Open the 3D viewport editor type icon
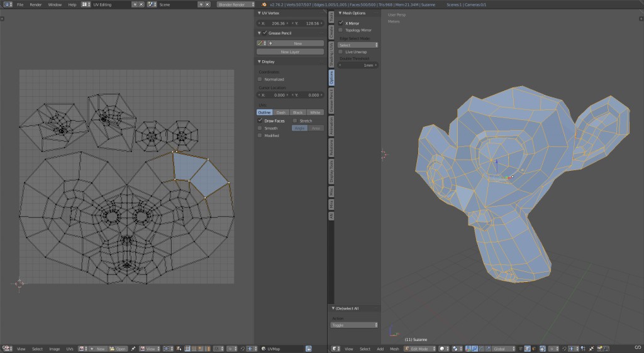Screen dimensions: 644x353 click(x=335, y=349)
